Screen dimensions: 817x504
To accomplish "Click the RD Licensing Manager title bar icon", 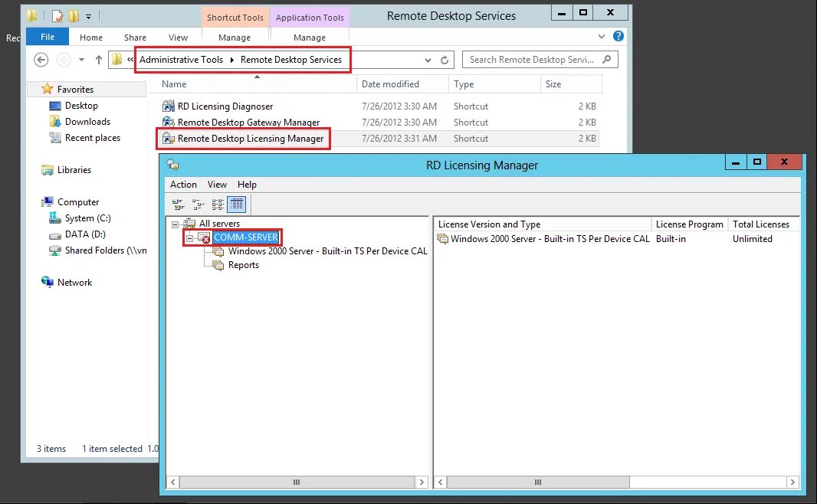I will point(172,165).
